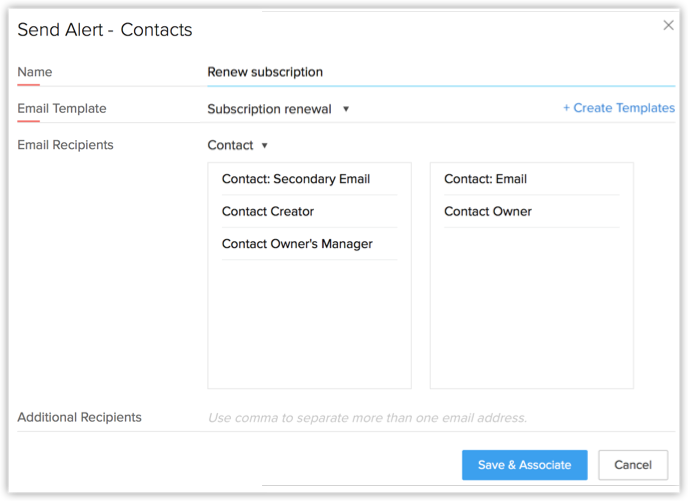Viewport: 688px width, 501px height.
Task: Choose Contact Owner's Manager option
Action: pos(297,243)
